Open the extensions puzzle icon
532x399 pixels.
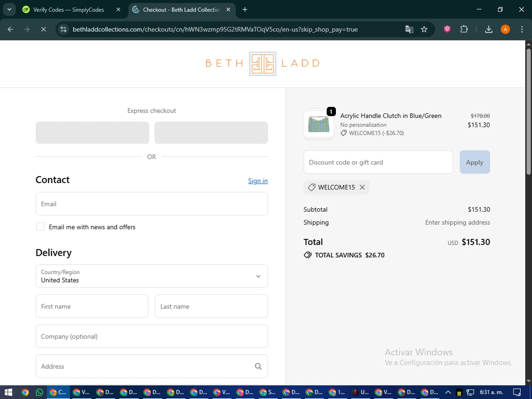[x=464, y=29]
